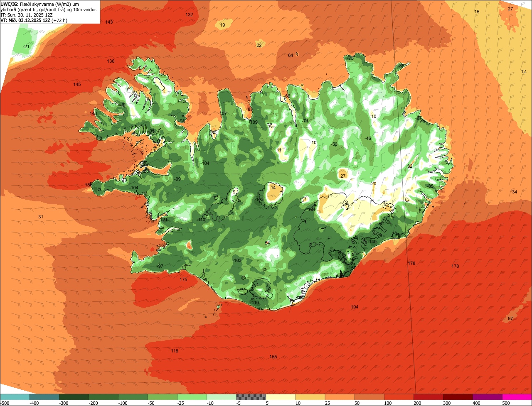Click the "-119" flux value on the south coast

255,303
